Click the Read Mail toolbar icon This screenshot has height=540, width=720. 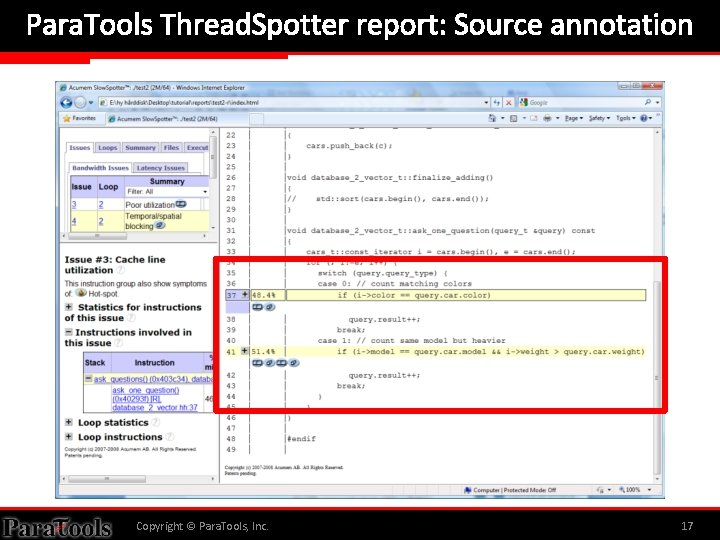click(x=533, y=118)
